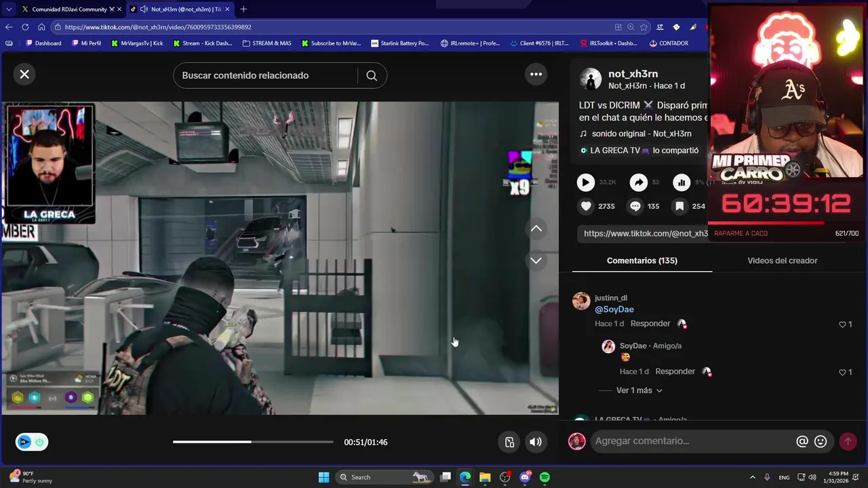Open not_xh3rn profile avatar
Screen dimensions: 868x488
[x=590, y=79]
